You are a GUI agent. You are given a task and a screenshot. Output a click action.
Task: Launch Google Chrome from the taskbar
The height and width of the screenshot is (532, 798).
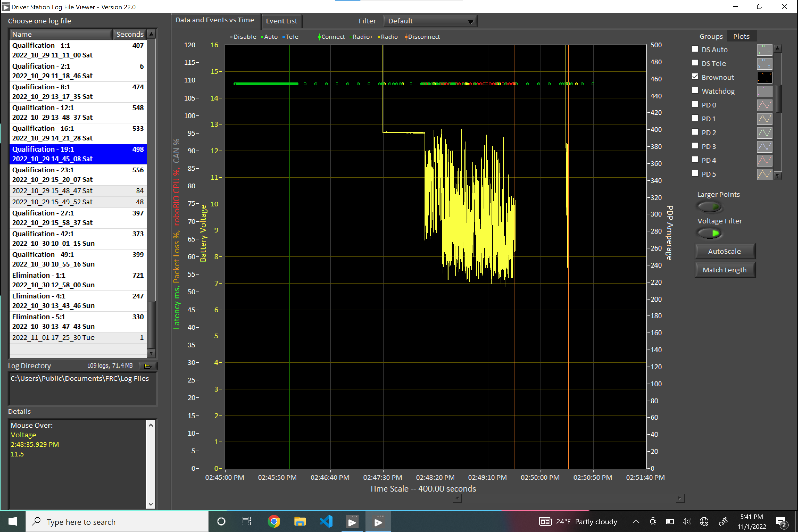(274, 521)
